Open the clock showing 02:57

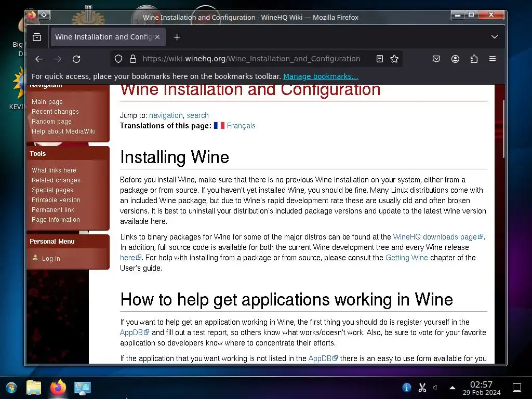coord(482,388)
